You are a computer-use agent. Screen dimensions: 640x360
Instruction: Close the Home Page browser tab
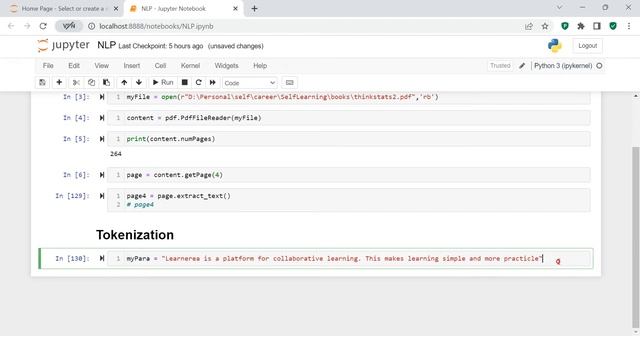tap(116, 9)
